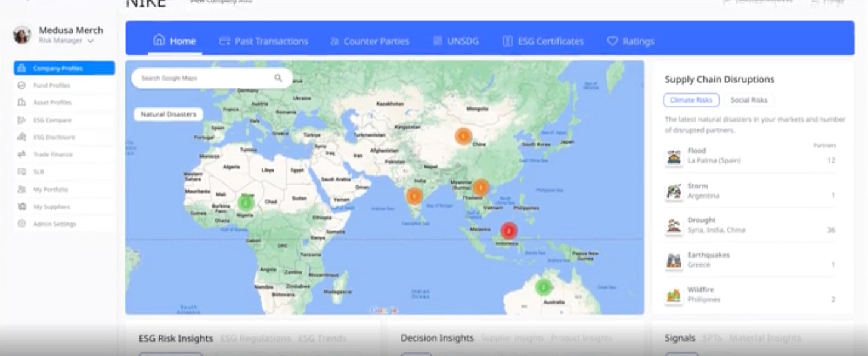Toggle Climate Risks filter pill
Screen dimensions: 868x356
[x=691, y=100]
